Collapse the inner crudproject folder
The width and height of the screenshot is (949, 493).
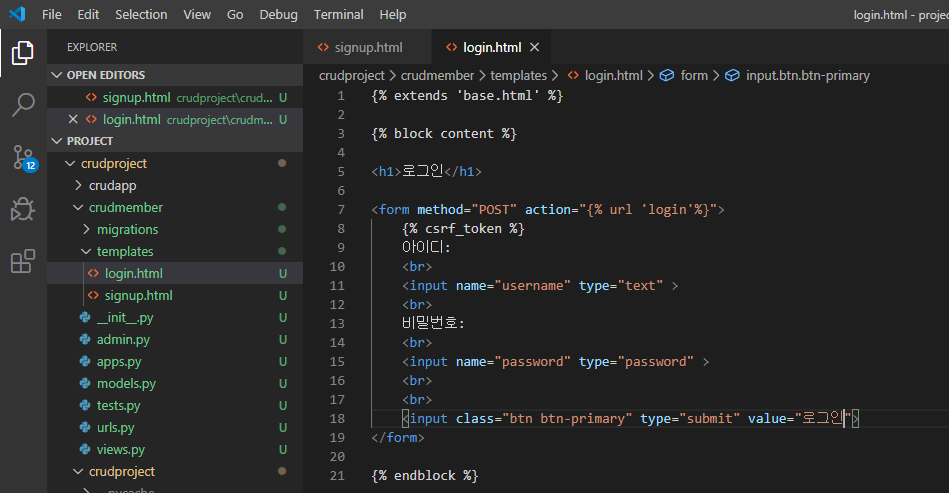tap(175, 471)
